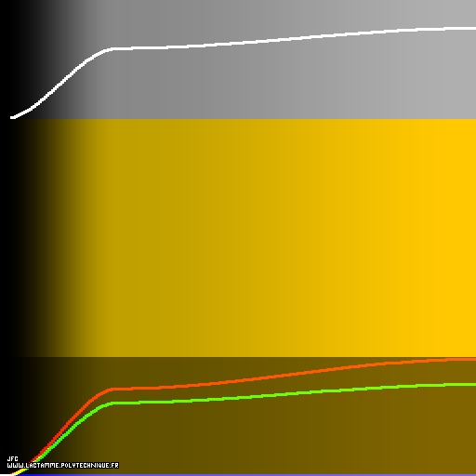
Task: Click the right end of the green curve
Action: click(x=471, y=385)
